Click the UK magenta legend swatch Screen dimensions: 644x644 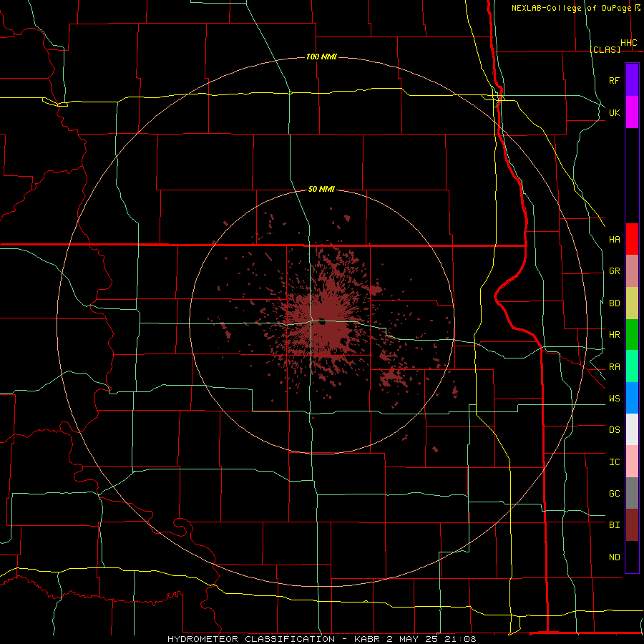[632, 112]
